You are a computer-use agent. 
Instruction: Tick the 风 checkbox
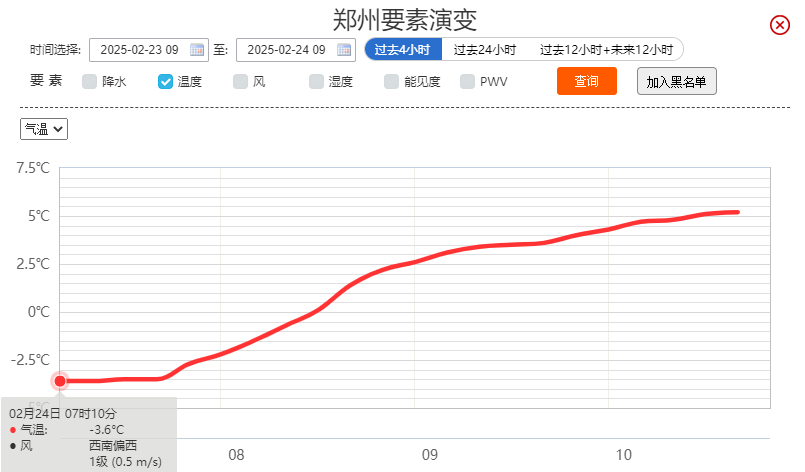pos(240,82)
